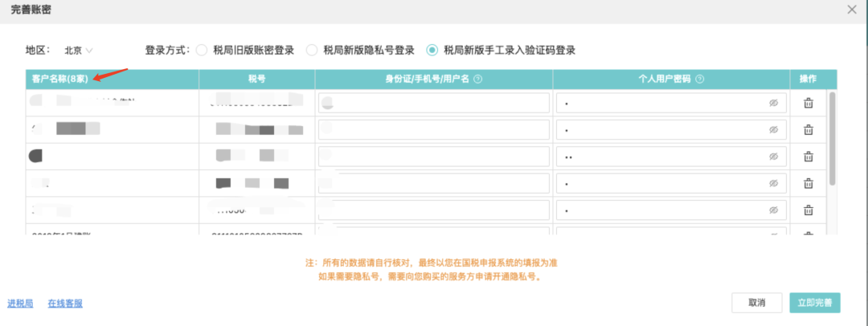Choose 税局新版隐私号登录 radio option
Viewport: 868px width, 326px height.
(312, 51)
